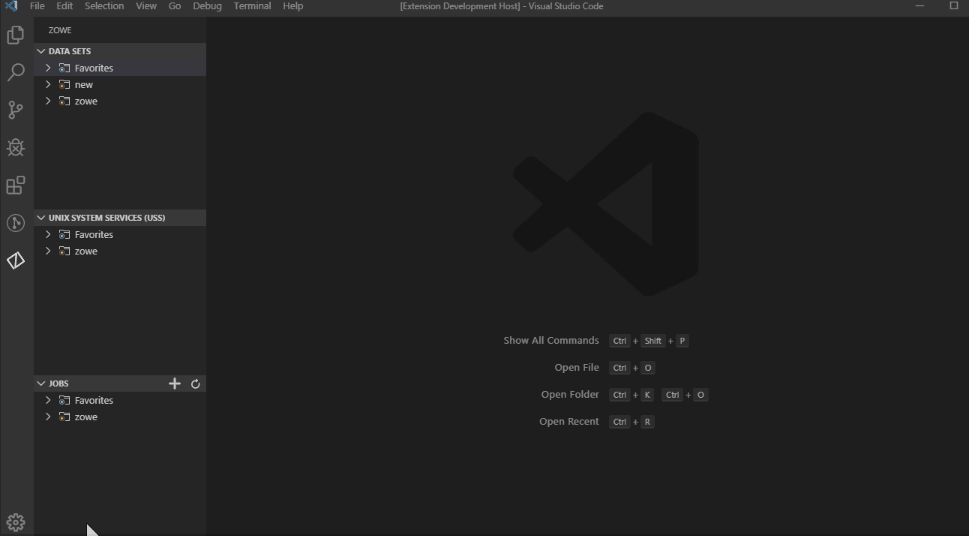Open the Debug view bug icon
The width and height of the screenshot is (969, 536).
tap(16, 148)
